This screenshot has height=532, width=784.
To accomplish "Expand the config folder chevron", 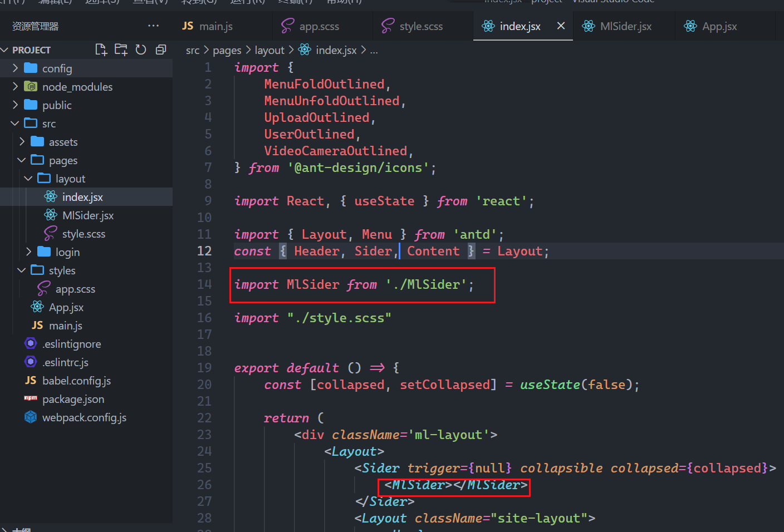I will coord(15,68).
